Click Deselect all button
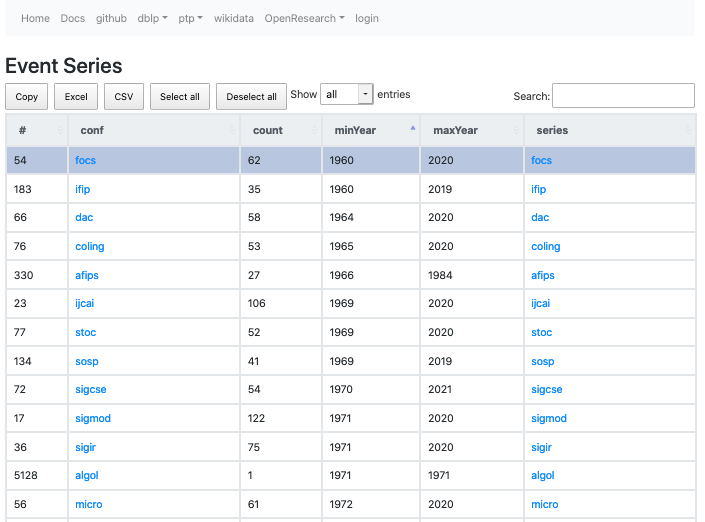 click(251, 97)
